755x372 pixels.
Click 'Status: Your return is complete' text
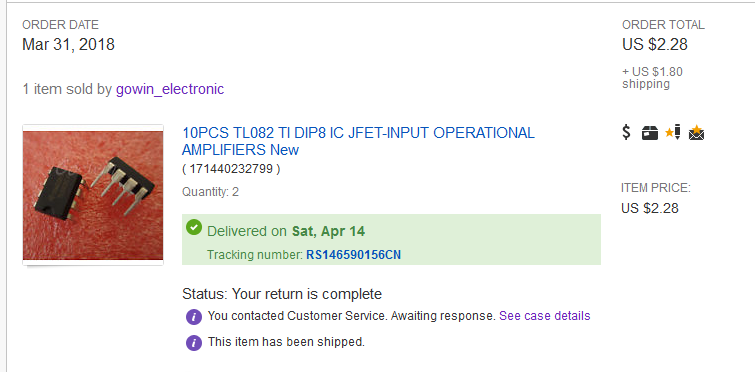coord(282,294)
